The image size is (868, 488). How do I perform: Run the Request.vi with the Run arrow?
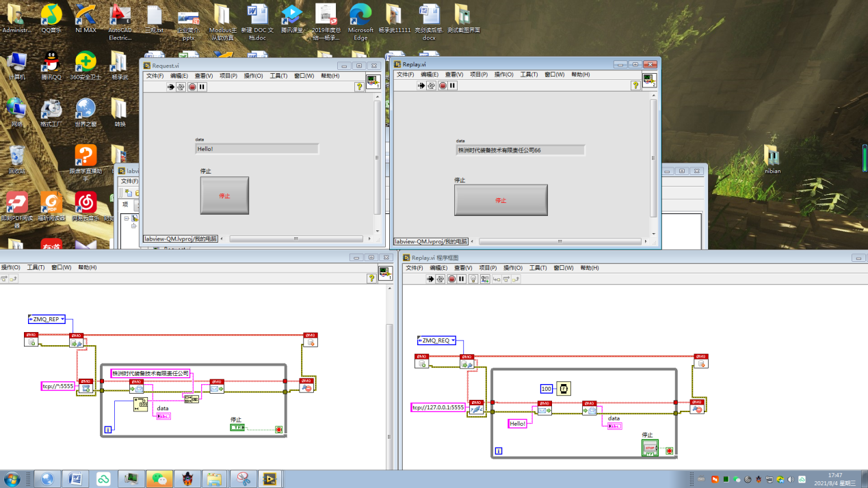pos(171,87)
